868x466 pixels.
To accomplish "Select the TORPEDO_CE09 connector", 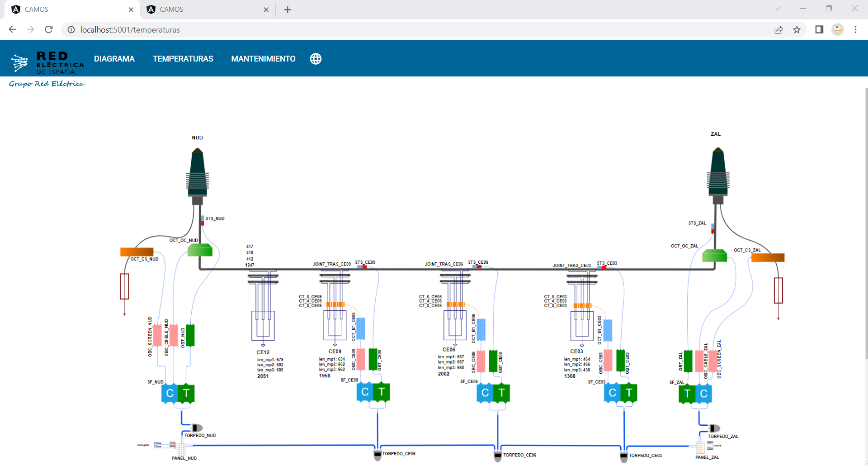I will pyautogui.click(x=377, y=455).
